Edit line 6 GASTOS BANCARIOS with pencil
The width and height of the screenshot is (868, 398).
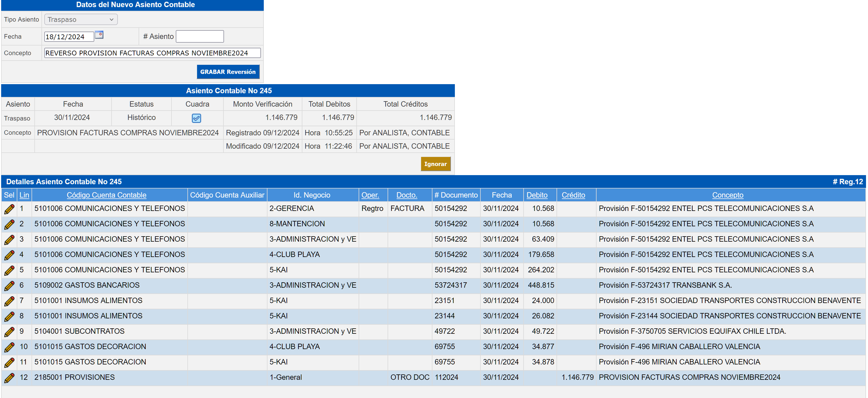pyautogui.click(x=9, y=286)
